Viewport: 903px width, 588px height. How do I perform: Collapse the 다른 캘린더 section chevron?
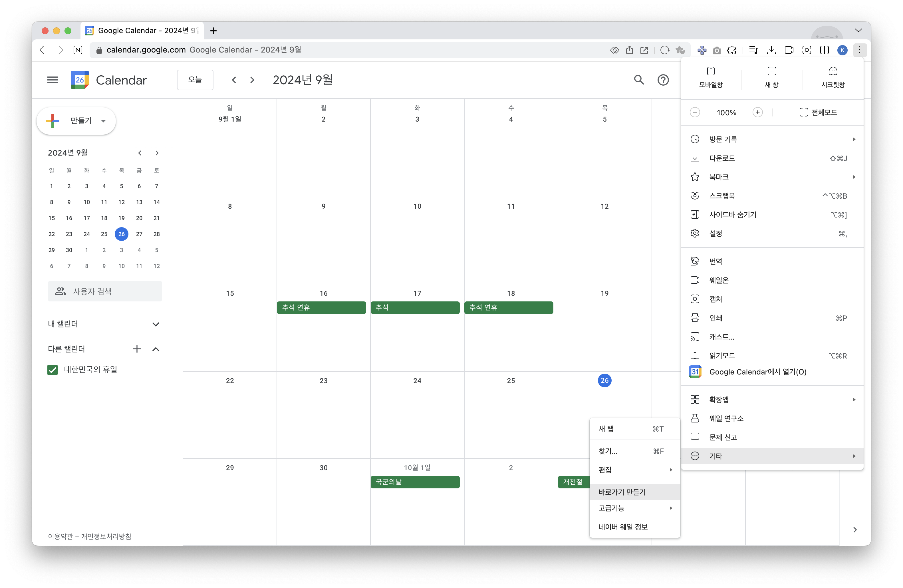click(x=156, y=349)
